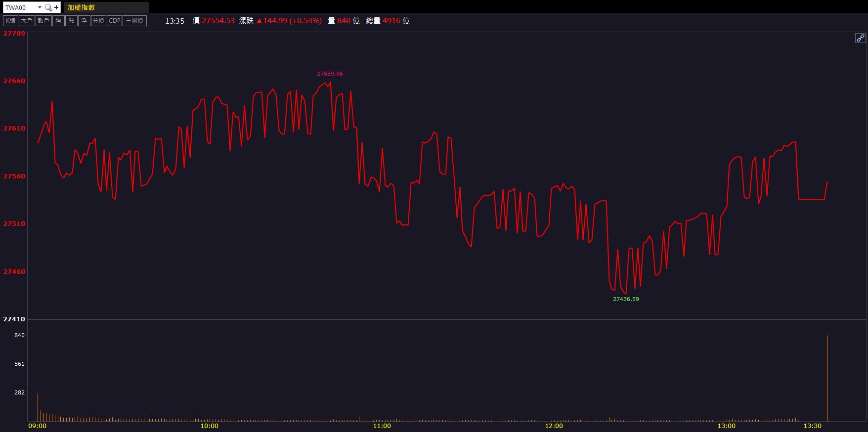Click the 282 volume axis label

pos(19,392)
